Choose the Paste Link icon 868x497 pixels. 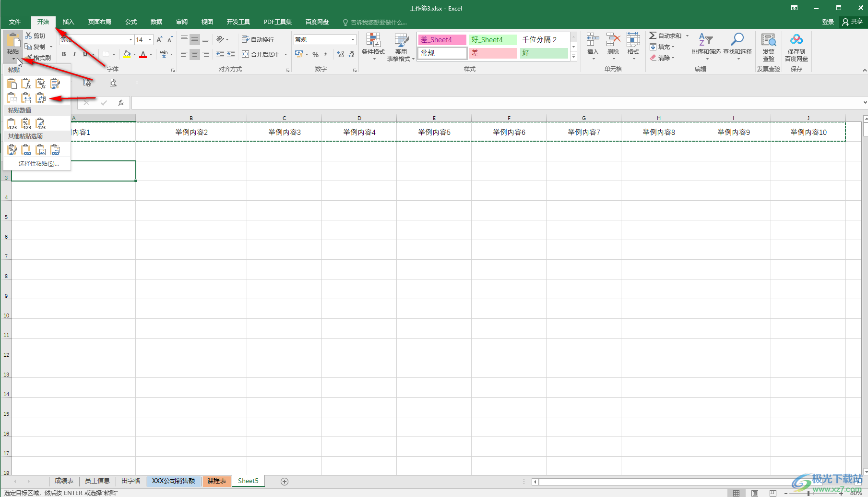(26, 150)
